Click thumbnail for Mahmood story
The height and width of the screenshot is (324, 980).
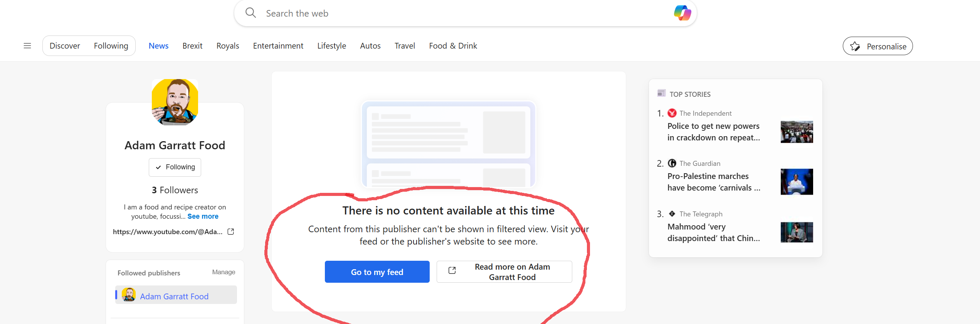pyautogui.click(x=797, y=232)
